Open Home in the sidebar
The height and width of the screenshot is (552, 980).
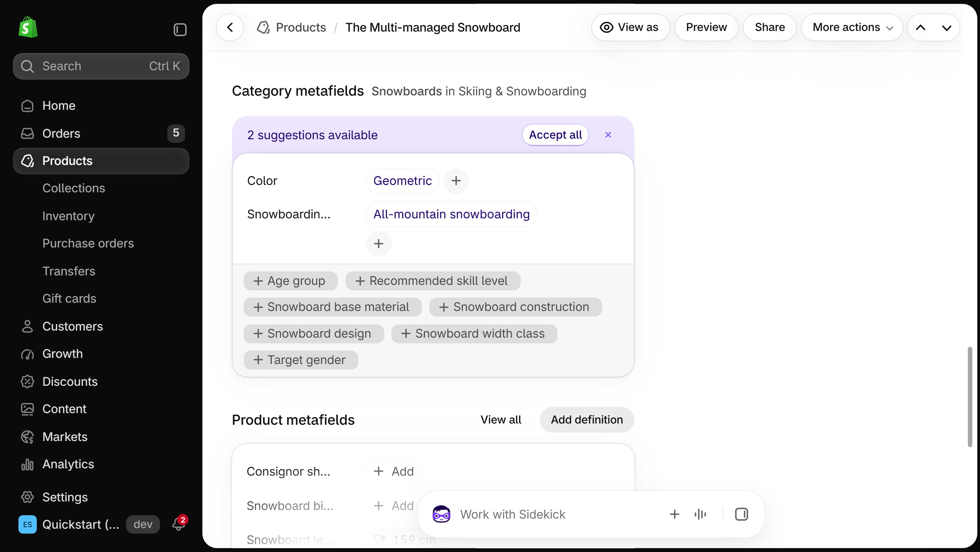101,105
